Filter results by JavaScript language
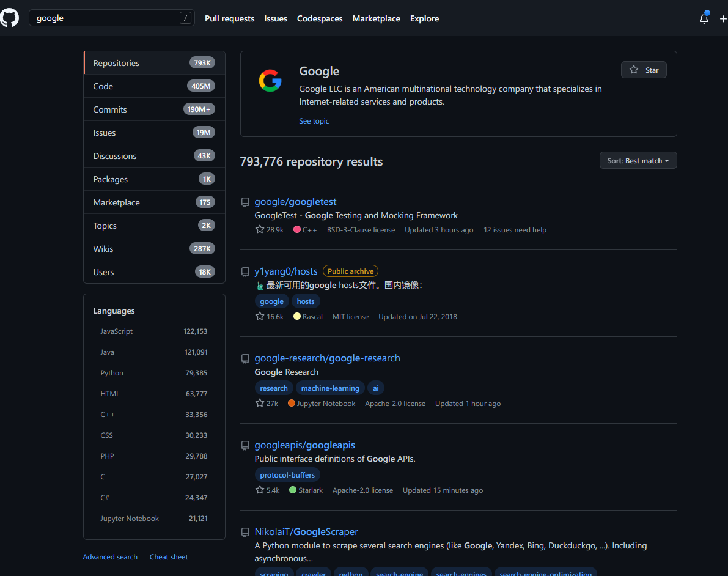 154,331
